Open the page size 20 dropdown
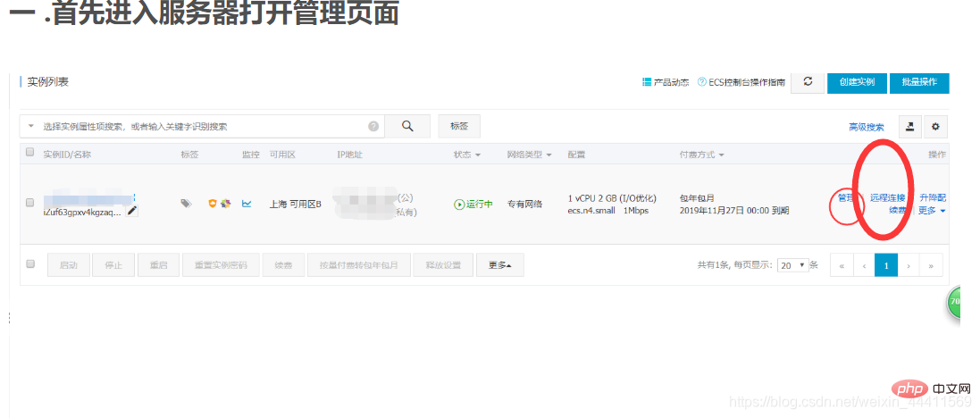980x418 pixels. pyautogui.click(x=792, y=265)
